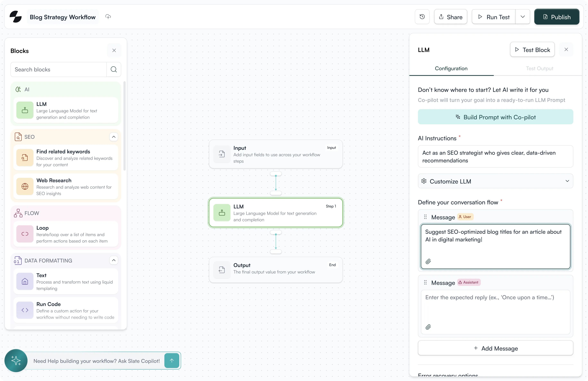Click the Slate Copilot help input

point(96,361)
